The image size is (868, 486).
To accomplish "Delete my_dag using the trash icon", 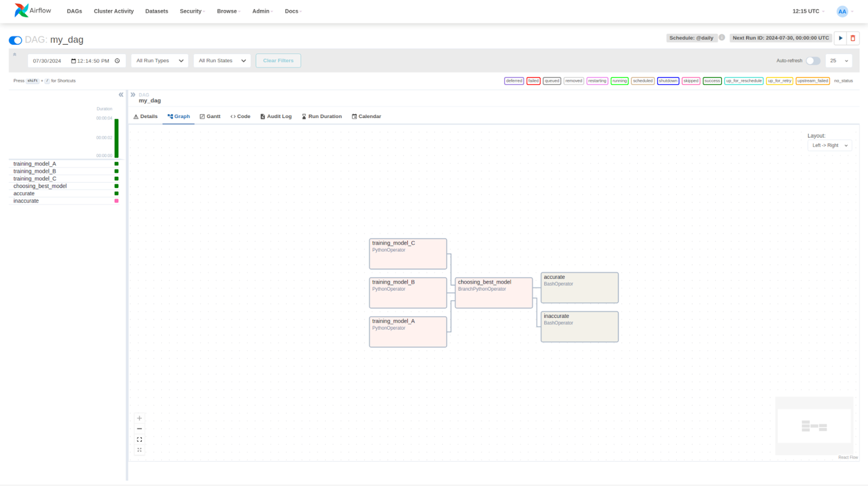I will click(x=852, y=38).
